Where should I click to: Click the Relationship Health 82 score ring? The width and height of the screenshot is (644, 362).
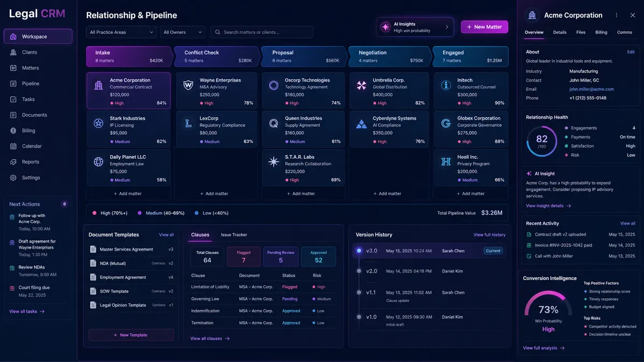click(542, 141)
